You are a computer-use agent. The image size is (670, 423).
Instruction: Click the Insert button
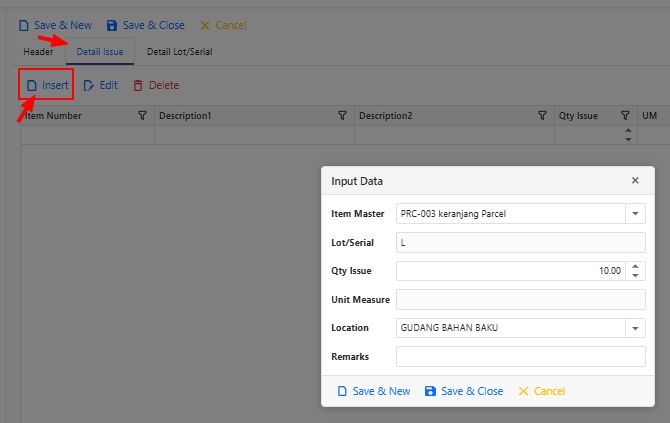(x=47, y=85)
